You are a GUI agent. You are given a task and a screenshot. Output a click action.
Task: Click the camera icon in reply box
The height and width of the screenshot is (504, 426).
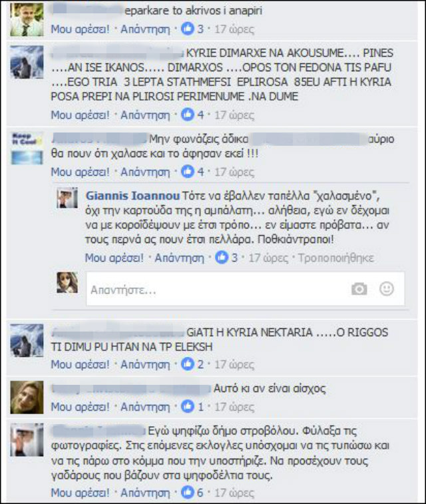(359, 289)
